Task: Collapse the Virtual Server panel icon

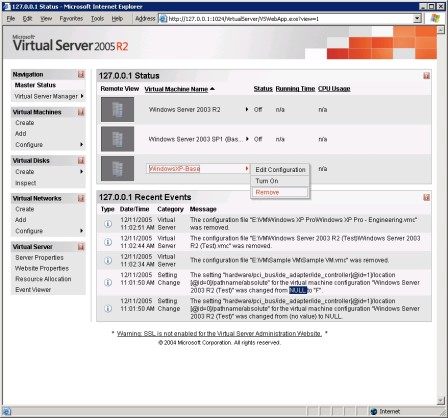Action: click(81, 247)
